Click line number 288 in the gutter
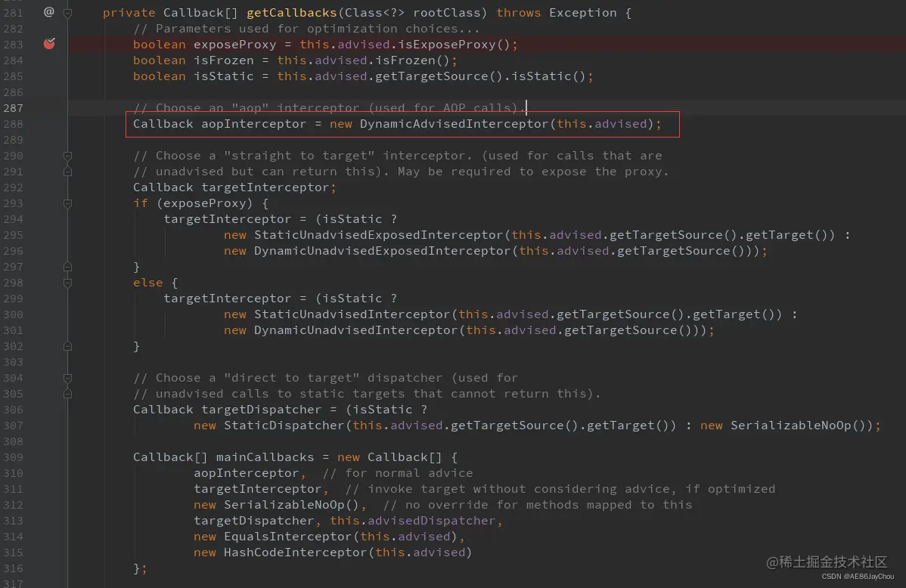This screenshot has width=906, height=588. click(x=13, y=124)
